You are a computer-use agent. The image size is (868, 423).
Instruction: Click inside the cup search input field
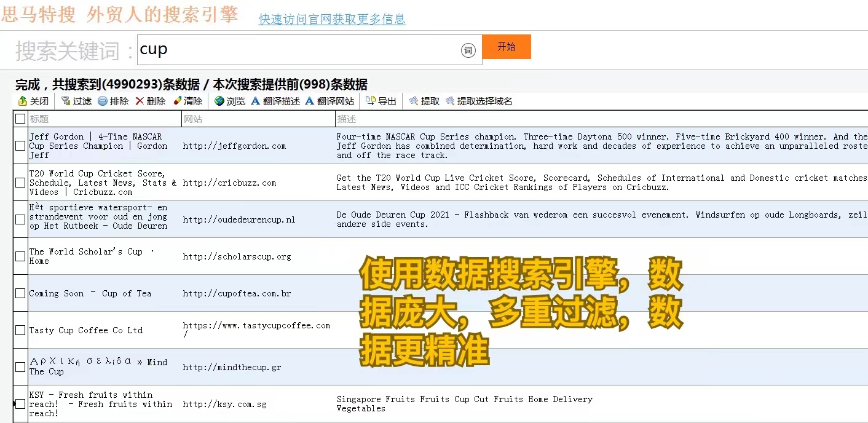pos(277,49)
